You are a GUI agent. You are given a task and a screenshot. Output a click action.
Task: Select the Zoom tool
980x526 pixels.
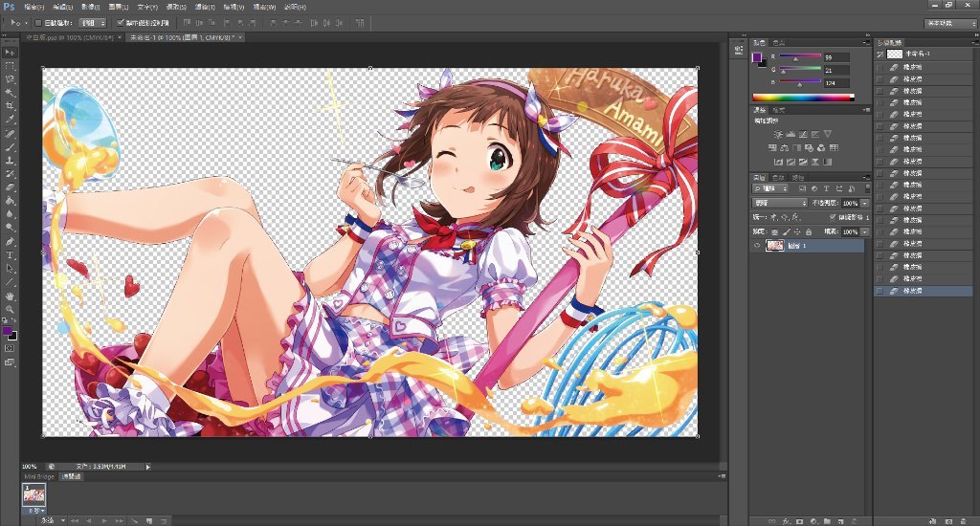pyautogui.click(x=10, y=309)
